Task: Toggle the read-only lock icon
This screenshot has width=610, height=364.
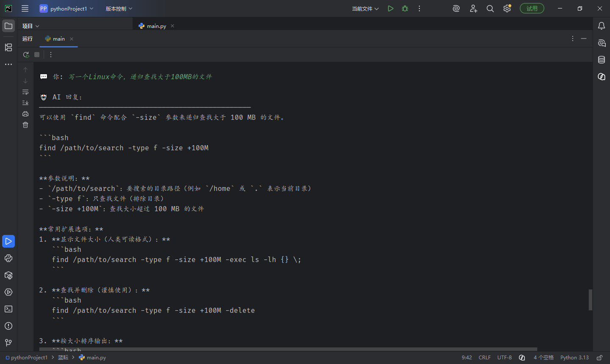Action: click(599, 358)
